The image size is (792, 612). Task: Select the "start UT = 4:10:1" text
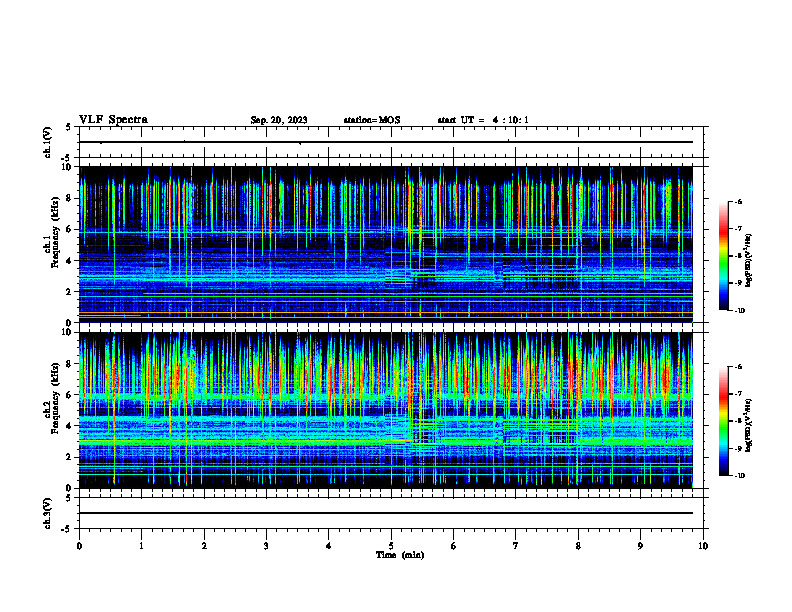tap(483, 120)
